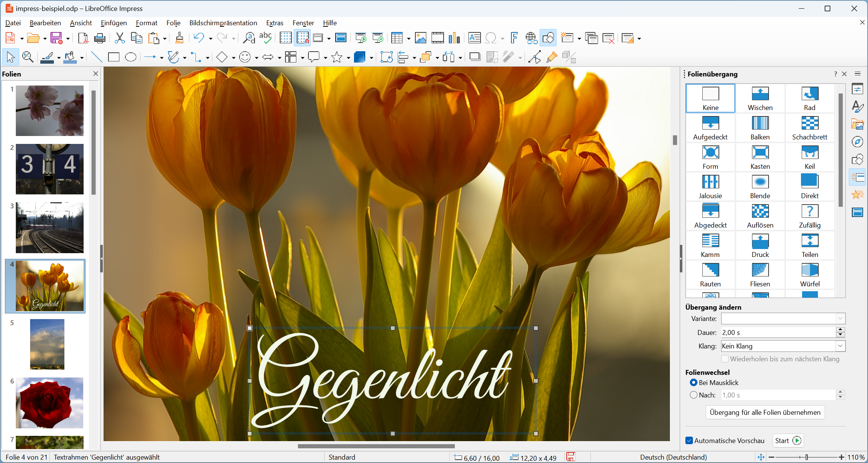
Task: Expand the Variante dropdown
Action: (x=783, y=318)
